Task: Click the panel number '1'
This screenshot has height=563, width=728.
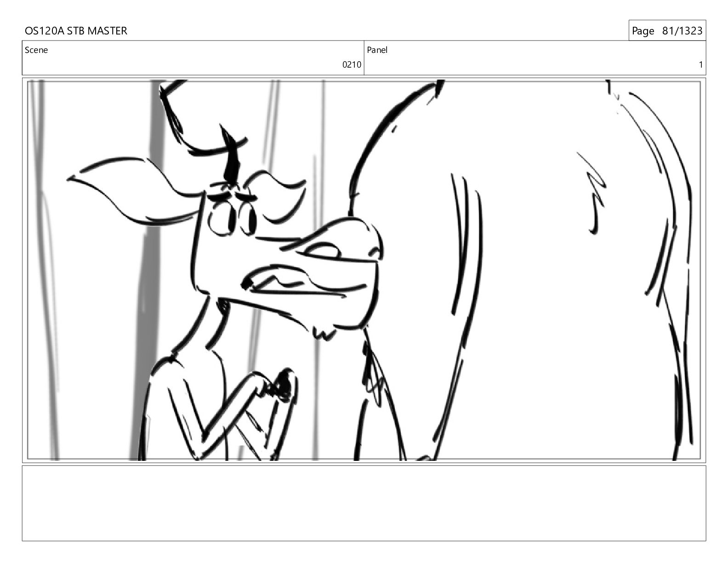Action: (x=700, y=65)
